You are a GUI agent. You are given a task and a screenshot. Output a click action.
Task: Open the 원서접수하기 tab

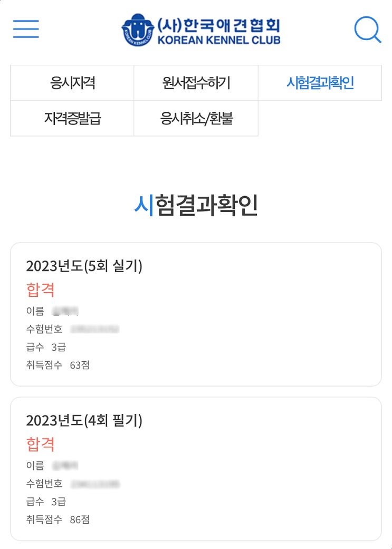tap(196, 83)
